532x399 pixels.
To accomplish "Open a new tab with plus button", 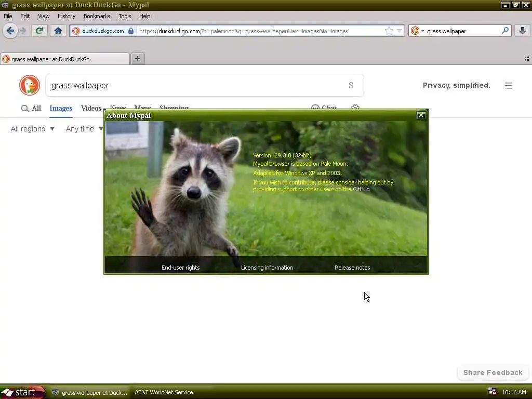I will [x=137, y=59].
